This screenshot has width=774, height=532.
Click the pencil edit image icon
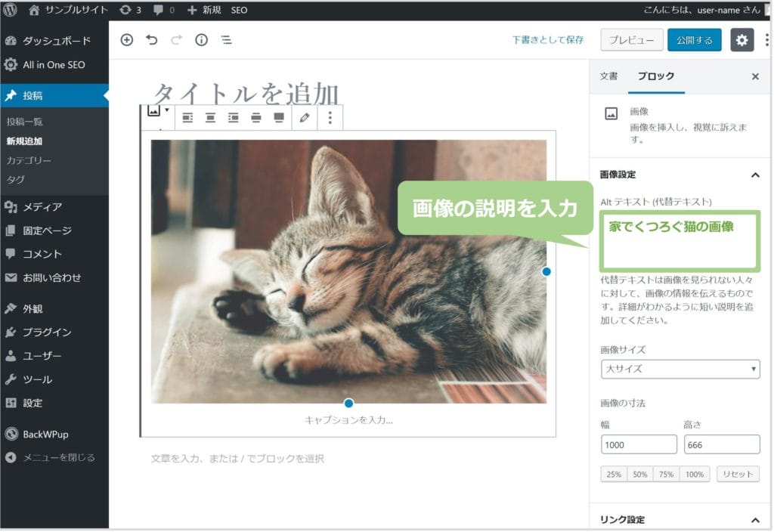coord(304,117)
